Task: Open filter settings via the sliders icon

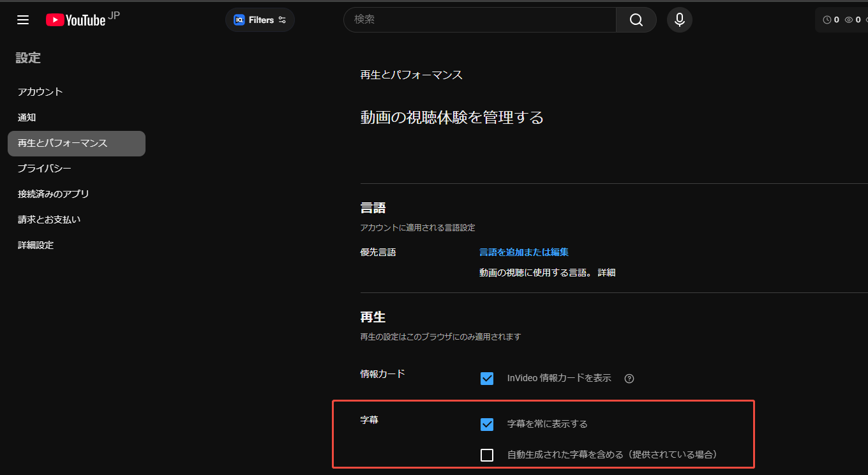Action: tap(281, 20)
